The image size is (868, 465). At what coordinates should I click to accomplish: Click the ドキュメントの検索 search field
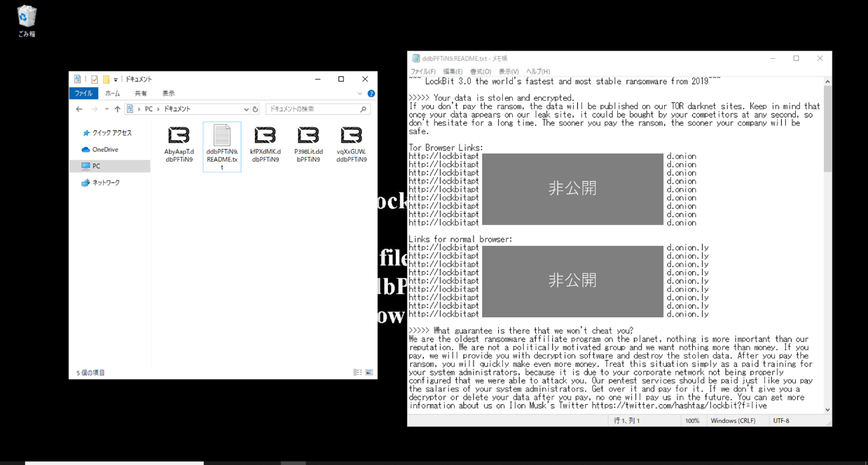coord(313,109)
